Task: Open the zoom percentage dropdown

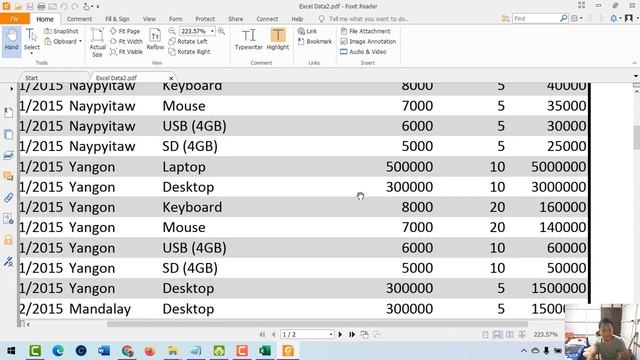Action: point(212,31)
